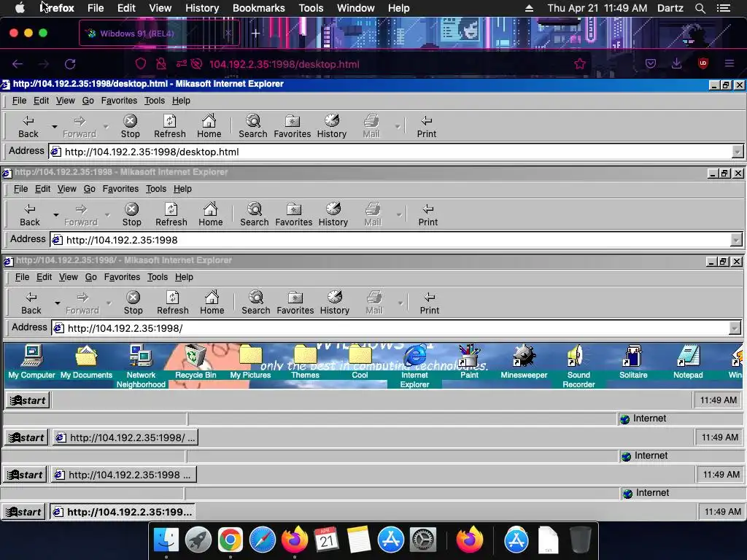Screen dimensions: 747x560
Task: Click Back in the middle 104.192.2.35:1998 window
Action: (29, 215)
